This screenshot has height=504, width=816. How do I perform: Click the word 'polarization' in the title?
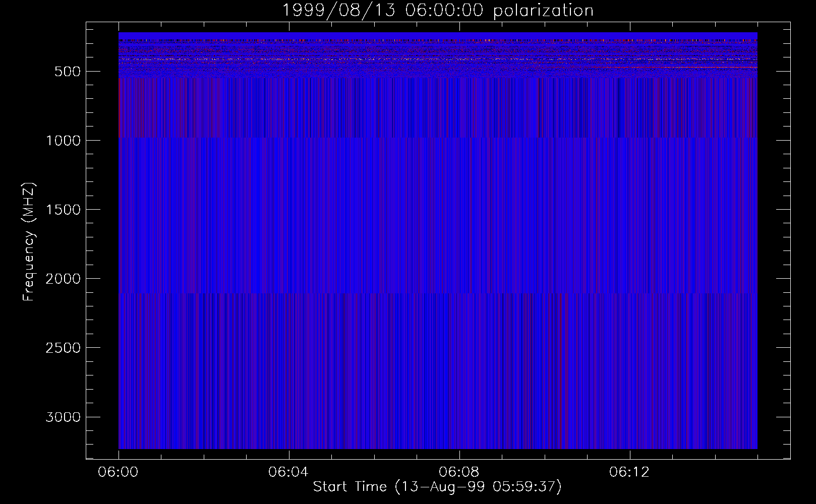[543, 11]
